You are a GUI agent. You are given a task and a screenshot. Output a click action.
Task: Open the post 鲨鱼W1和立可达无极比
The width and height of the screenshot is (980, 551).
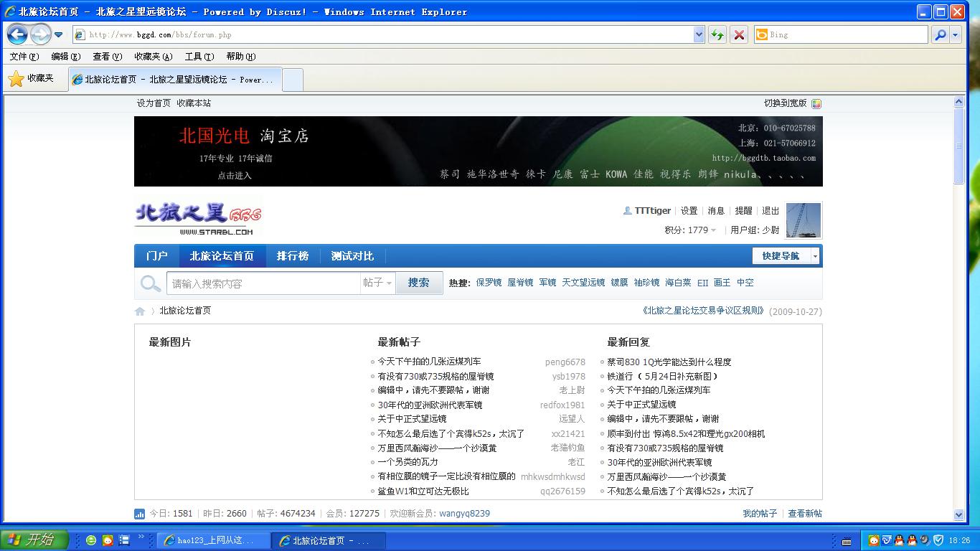click(x=423, y=491)
